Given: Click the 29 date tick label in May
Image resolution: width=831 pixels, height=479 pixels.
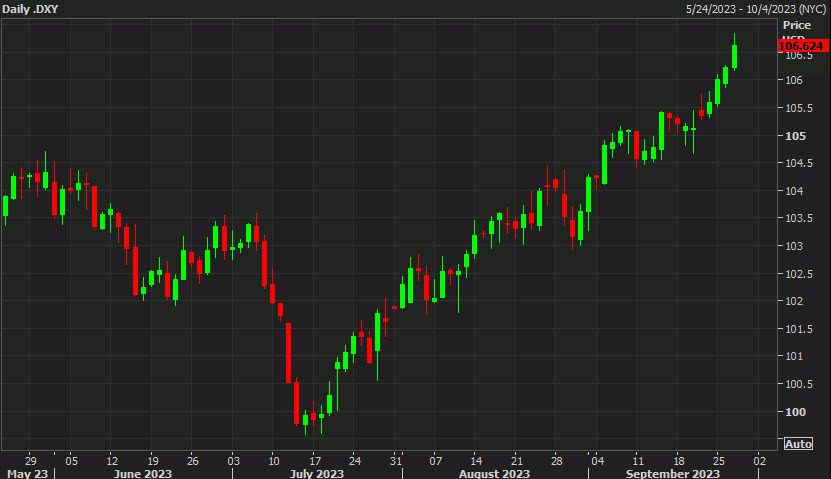Looking at the screenshot, I should click(31, 460).
